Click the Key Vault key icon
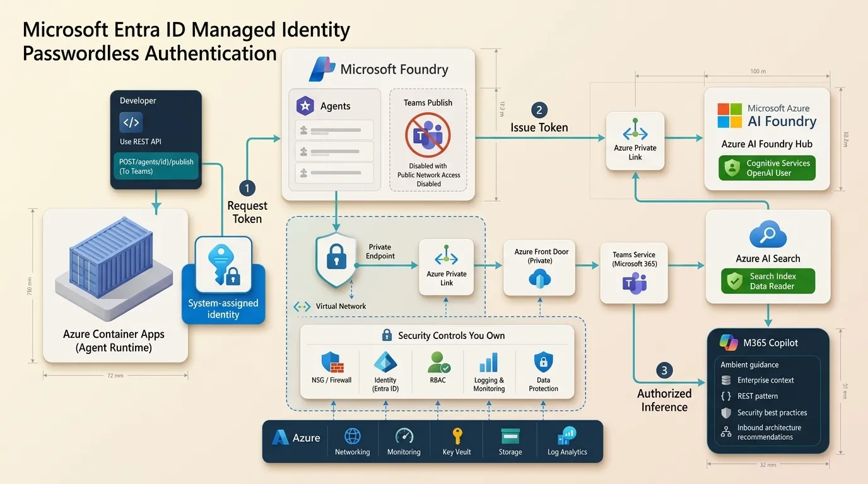The width and height of the screenshot is (868, 484). coord(457,436)
